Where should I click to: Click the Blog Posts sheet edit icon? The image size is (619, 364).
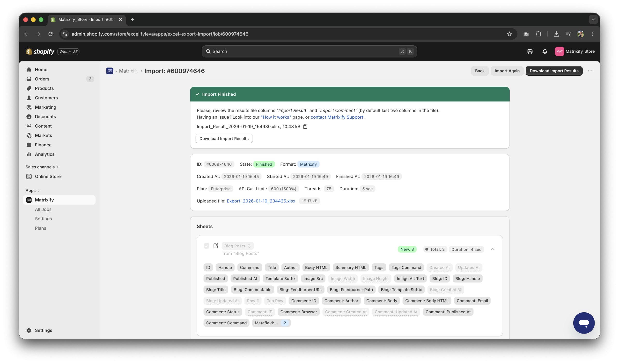click(x=216, y=246)
